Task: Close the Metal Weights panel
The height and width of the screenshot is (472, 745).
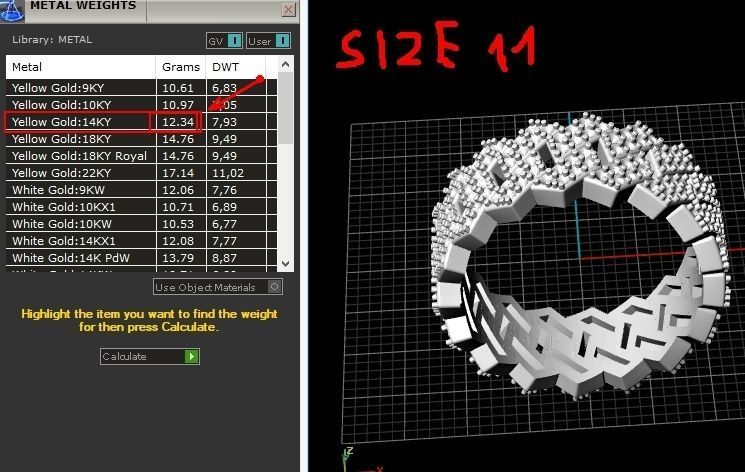Action: 288,9
